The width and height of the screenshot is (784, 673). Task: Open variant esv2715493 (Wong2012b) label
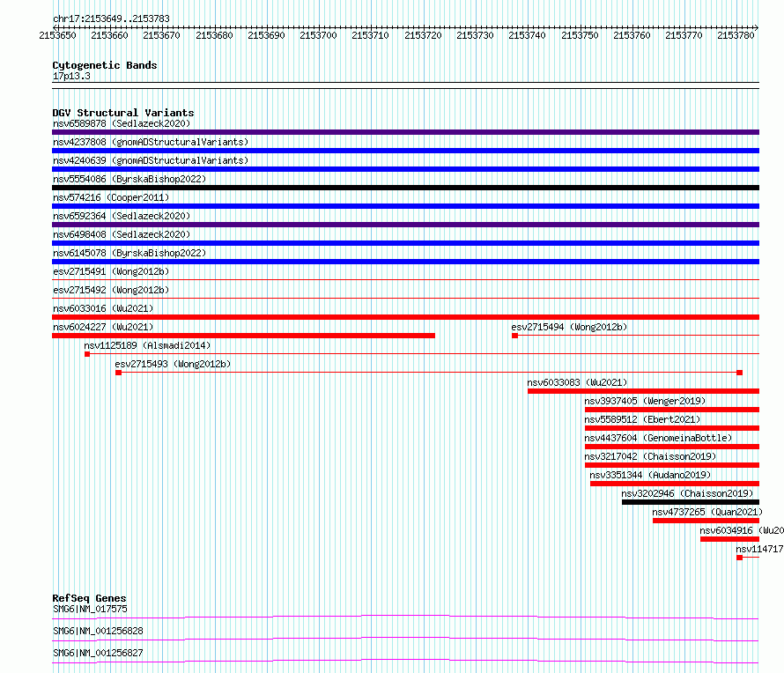173,364
